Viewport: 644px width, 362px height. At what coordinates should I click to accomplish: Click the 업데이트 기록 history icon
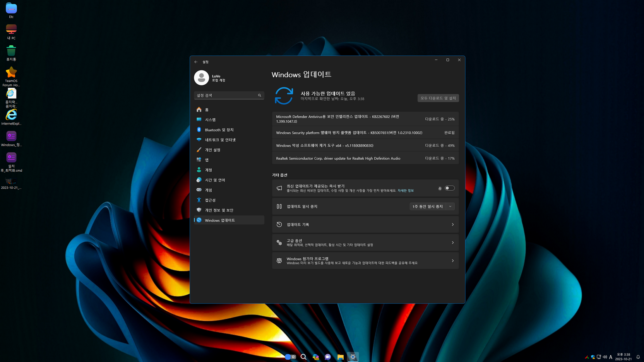click(279, 225)
